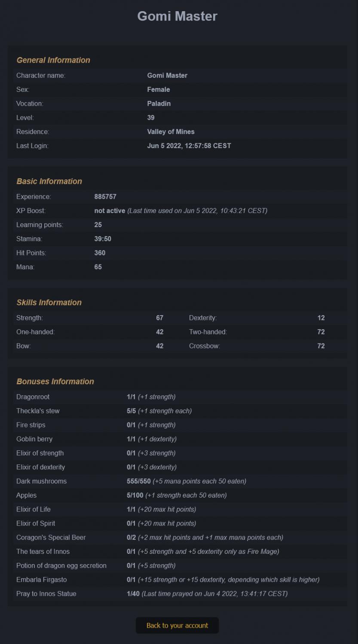Click the Bonuses Information section heading
The width and height of the screenshot is (358, 644).
tap(55, 381)
